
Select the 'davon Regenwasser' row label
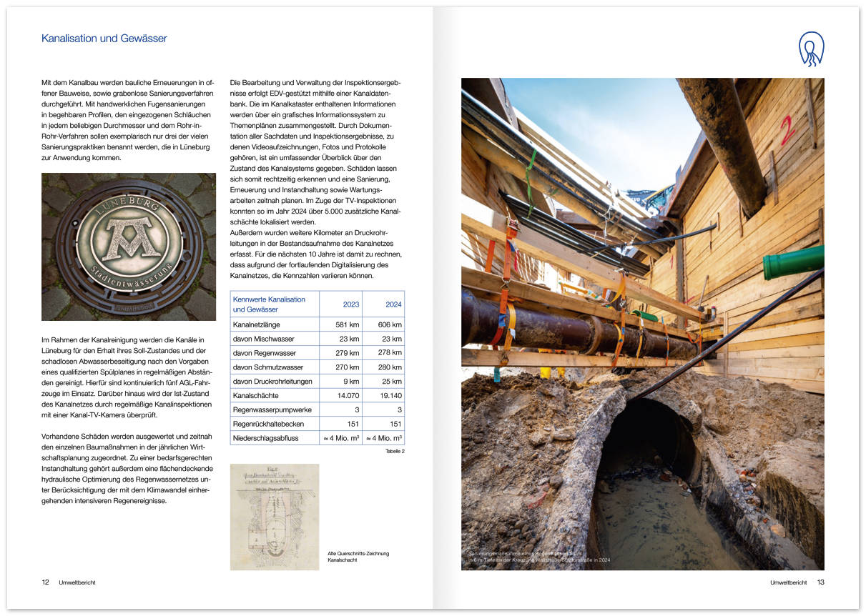pyautogui.click(x=265, y=353)
